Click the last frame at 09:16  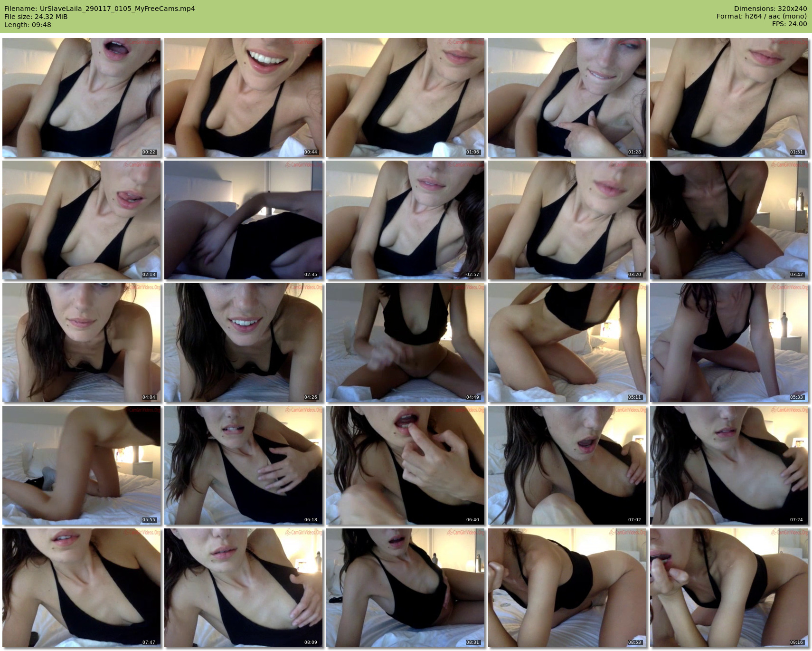pyautogui.click(x=729, y=588)
